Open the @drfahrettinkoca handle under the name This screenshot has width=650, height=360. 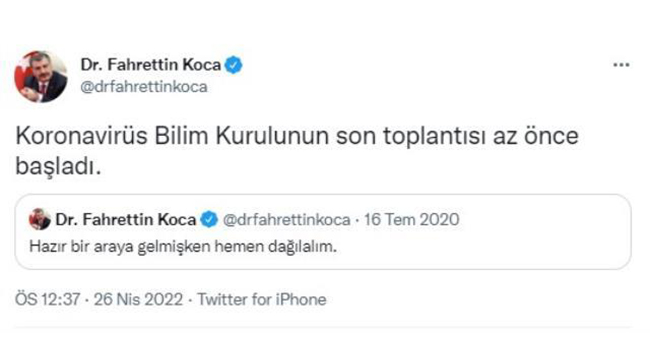pyautogui.click(x=144, y=87)
